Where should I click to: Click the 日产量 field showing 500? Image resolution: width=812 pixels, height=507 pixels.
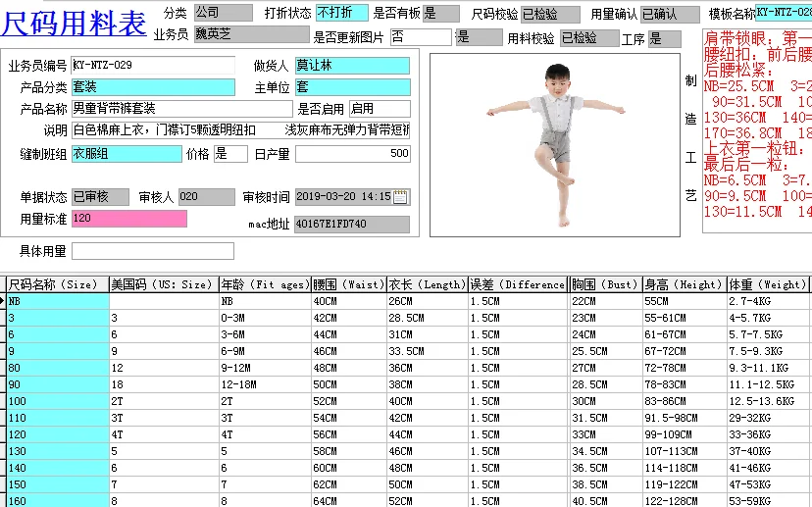(353, 154)
